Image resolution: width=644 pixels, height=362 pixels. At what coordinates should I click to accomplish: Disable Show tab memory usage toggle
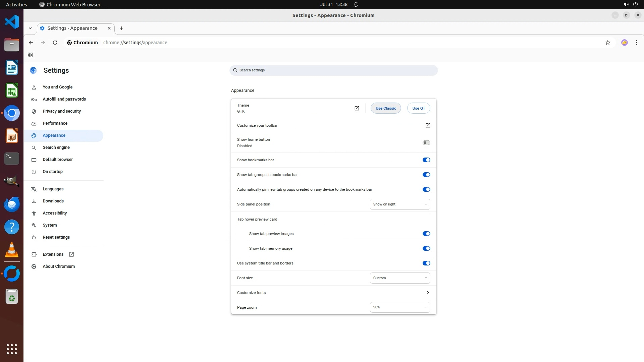click(x=426, y=248)
